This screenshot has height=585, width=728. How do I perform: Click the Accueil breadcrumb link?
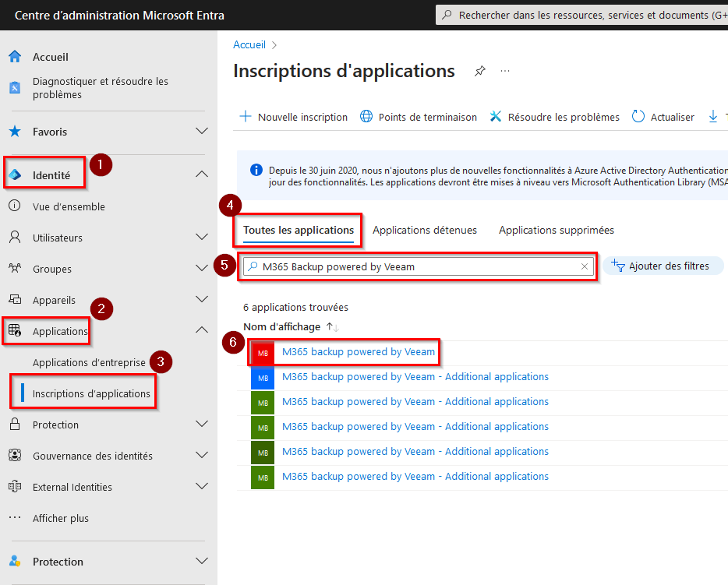pos(249,44)
